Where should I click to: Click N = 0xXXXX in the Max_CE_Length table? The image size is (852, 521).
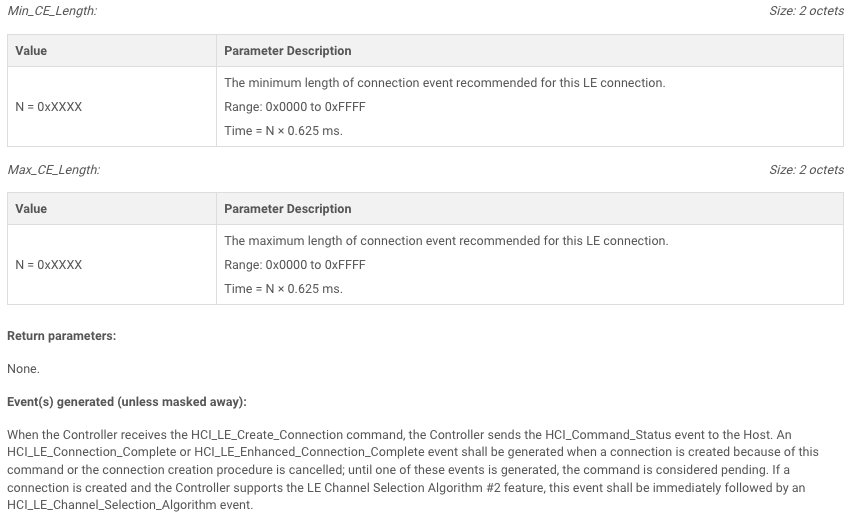click(x=48, y=265)
